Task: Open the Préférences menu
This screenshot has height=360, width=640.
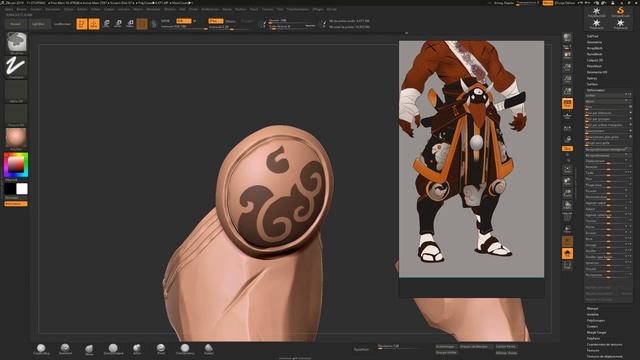Action: pyautogui.click(x=210, y=9)
